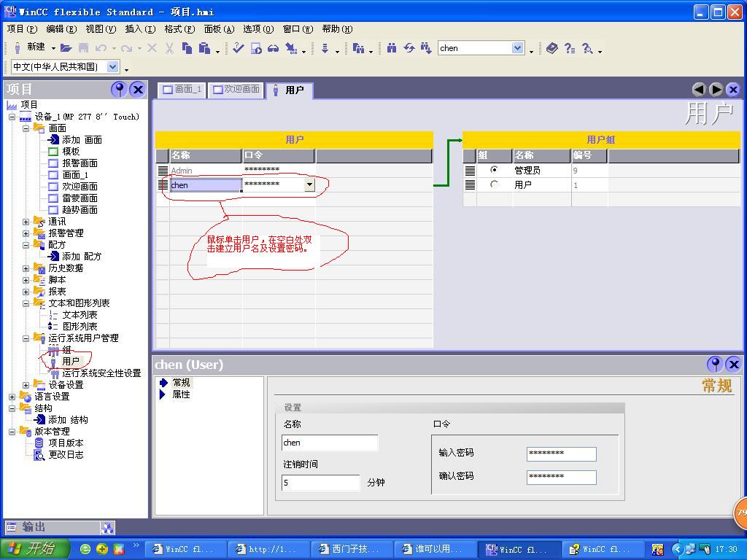747x560 pixels.
Task: Click the check consistency checkmark icon
Action: (239, 47)
